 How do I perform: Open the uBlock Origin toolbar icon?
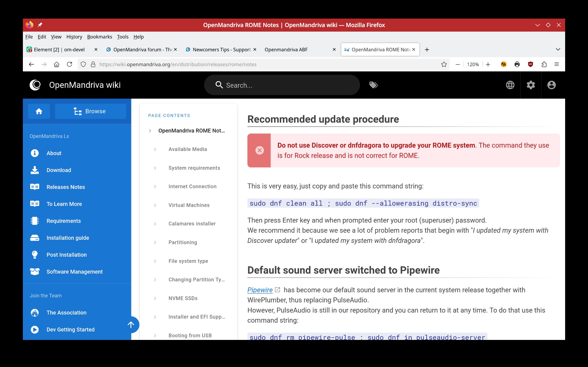point(530,64)
